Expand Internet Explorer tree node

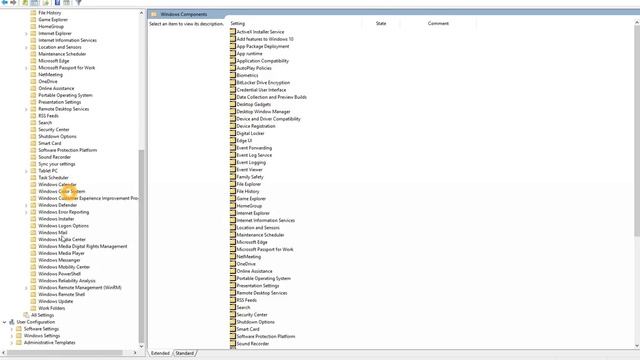coord(27,33)
